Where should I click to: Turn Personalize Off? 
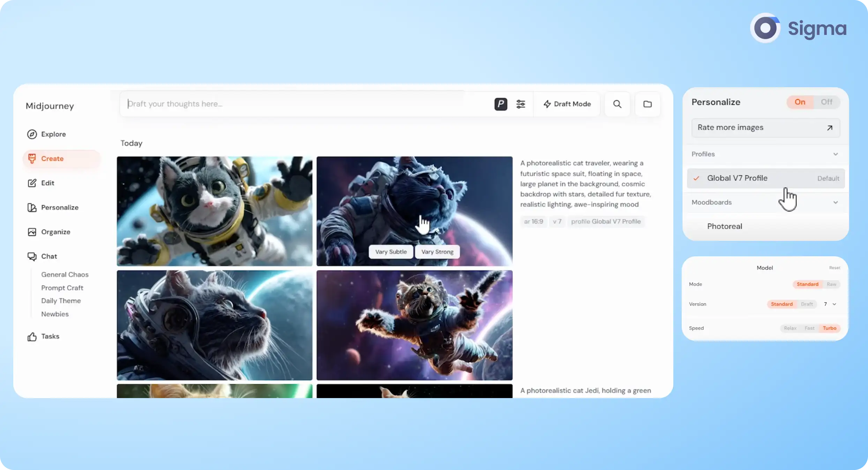point(826,102)
